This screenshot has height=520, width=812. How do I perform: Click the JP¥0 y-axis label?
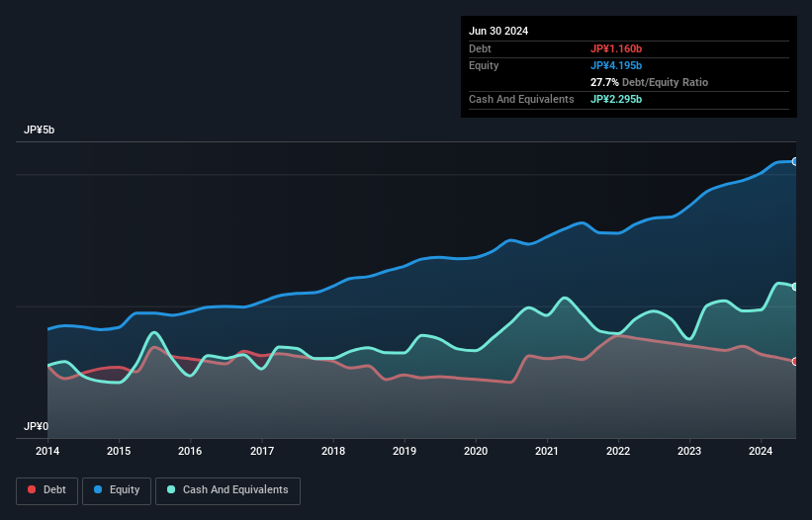[x=36, y=426]
